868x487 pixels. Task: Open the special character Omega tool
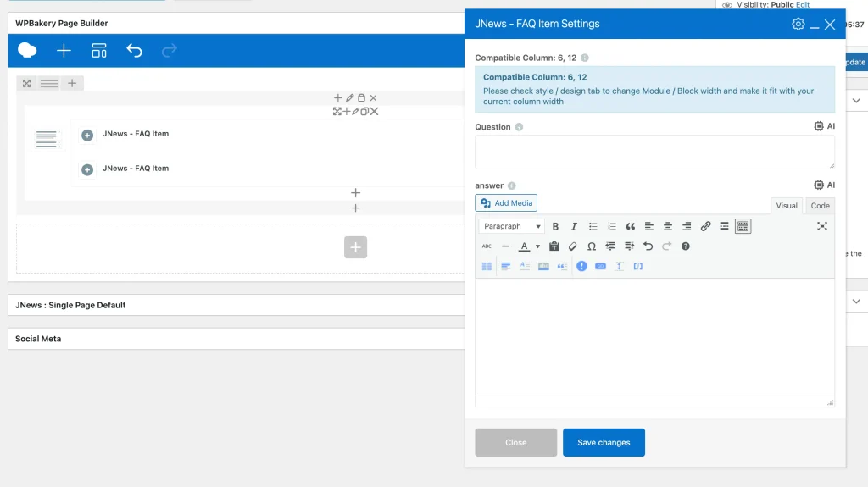592,246
